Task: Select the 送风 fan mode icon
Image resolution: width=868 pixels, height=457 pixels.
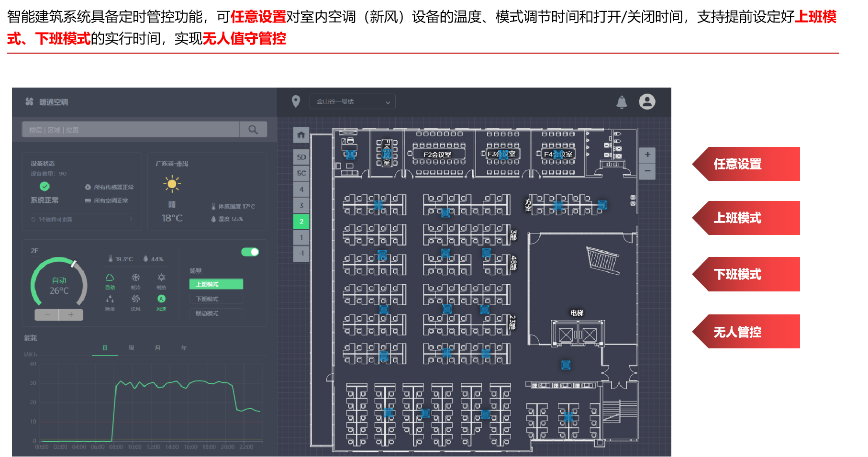Action: click(x=136, y=300)
